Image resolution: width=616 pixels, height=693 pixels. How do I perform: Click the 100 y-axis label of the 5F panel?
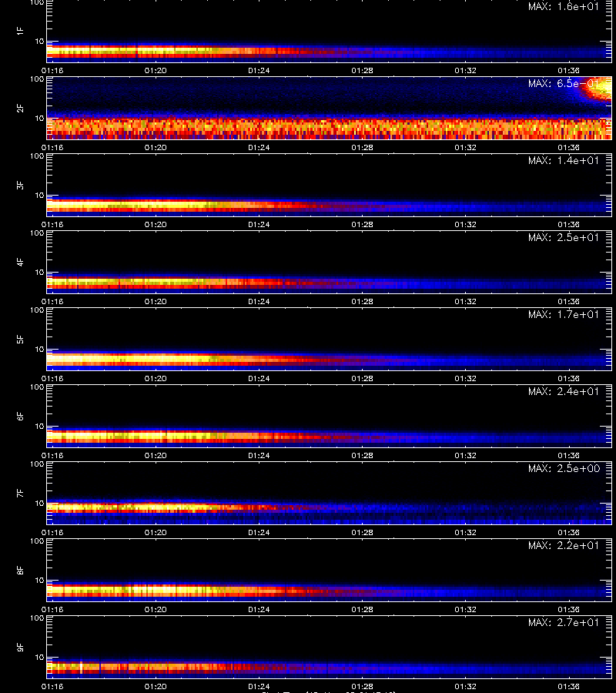(x=37, y=310)
